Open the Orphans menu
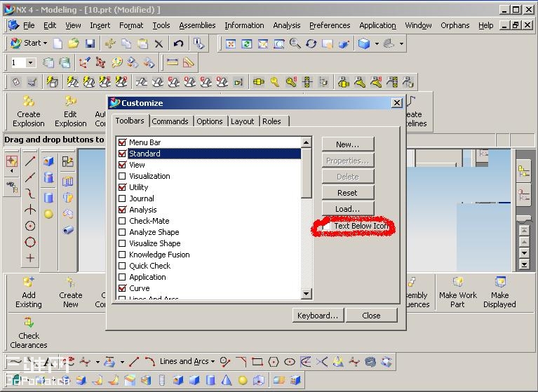The image size is (538, 392). (x=455, y=25)
